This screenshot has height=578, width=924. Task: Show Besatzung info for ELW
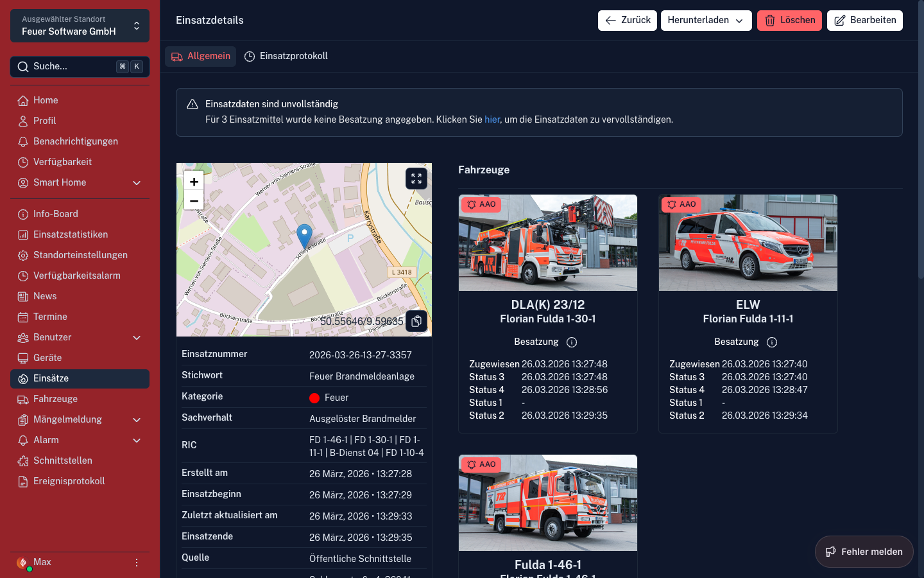click(772, 342)
